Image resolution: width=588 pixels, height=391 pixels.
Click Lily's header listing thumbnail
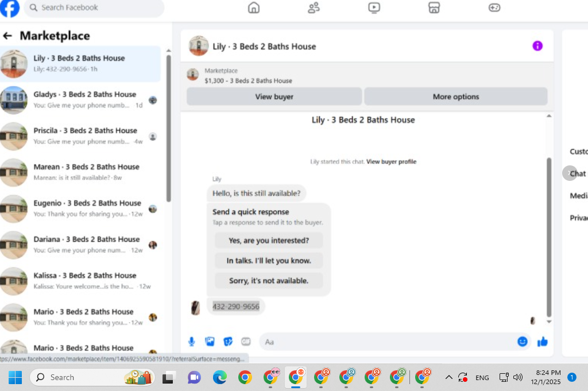pyautogui.click(x=198, y=46)
